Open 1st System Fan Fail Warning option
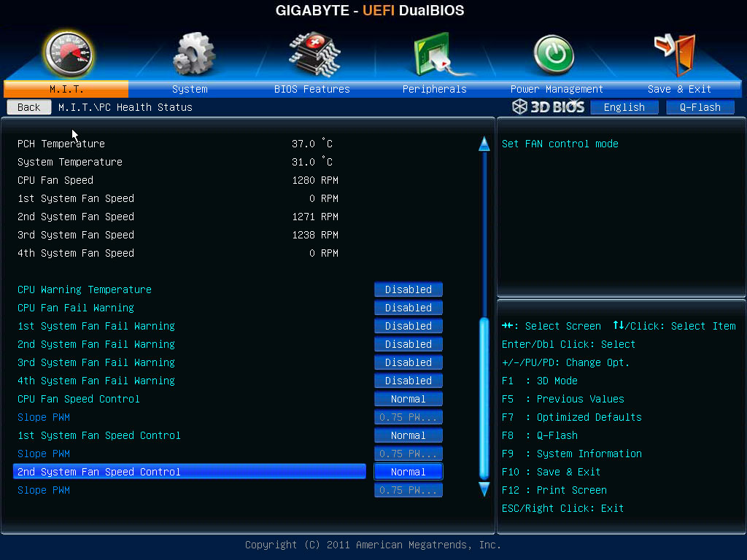The image size is (747, 560). tap(409, 326)
